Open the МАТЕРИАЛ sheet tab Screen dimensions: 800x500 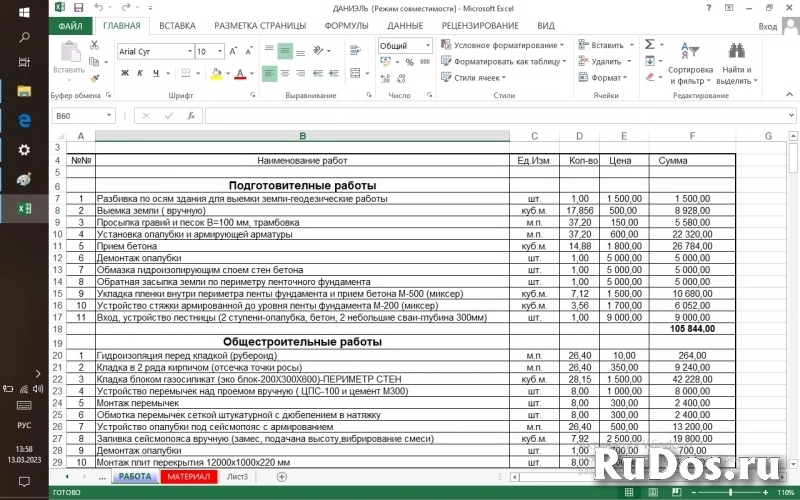[188, 477]
